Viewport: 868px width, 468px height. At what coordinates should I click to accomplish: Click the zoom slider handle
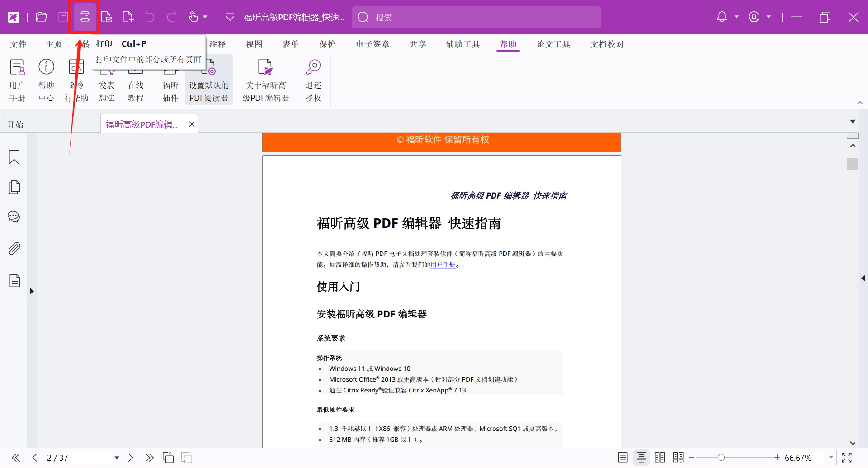click(x=721, y=458)
